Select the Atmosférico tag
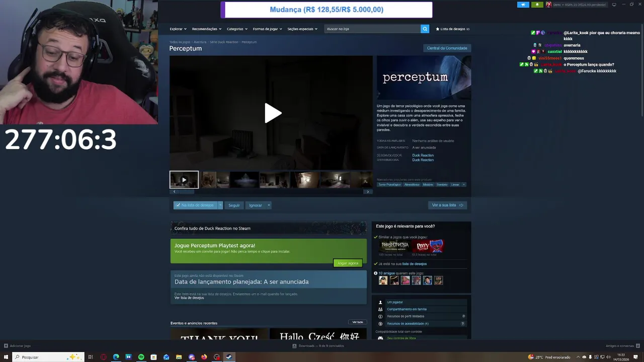Image resolution: width=644 pixels, height=362 pixels. coord(412,185)
